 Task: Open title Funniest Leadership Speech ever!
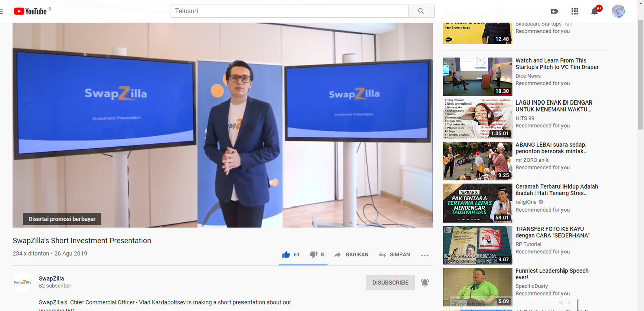click(552, 274)
